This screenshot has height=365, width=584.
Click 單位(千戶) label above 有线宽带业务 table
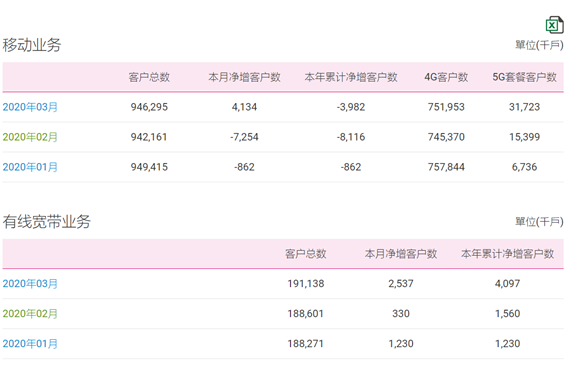[539, 222]
